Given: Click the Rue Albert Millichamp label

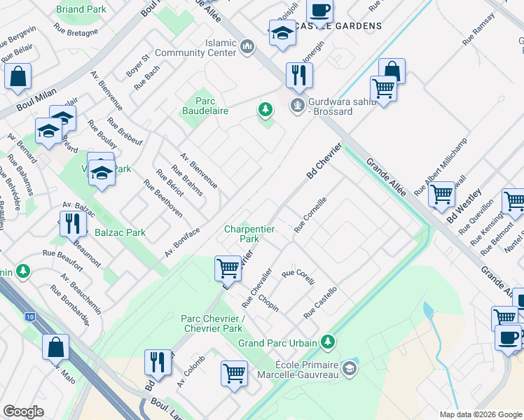Looking at the screenshot, I should (x=441, y=167).
